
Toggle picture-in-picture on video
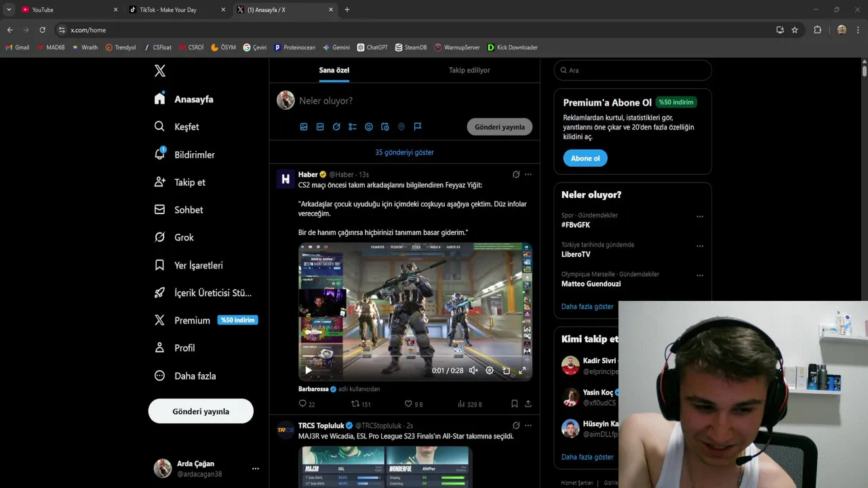click(x=506, y=370)
